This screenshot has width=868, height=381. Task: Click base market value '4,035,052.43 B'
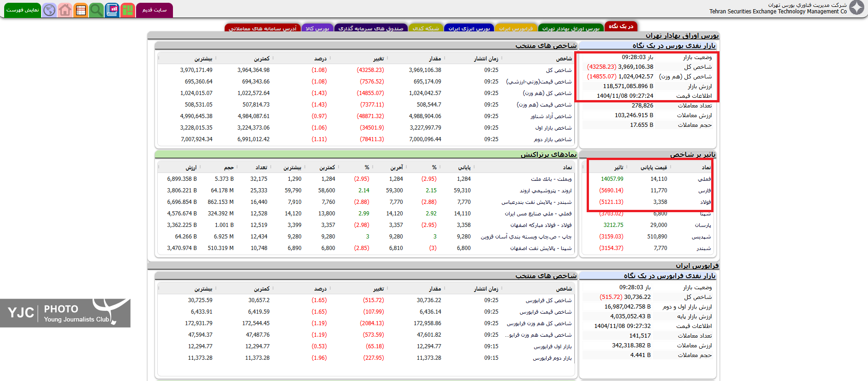point(630,316)
